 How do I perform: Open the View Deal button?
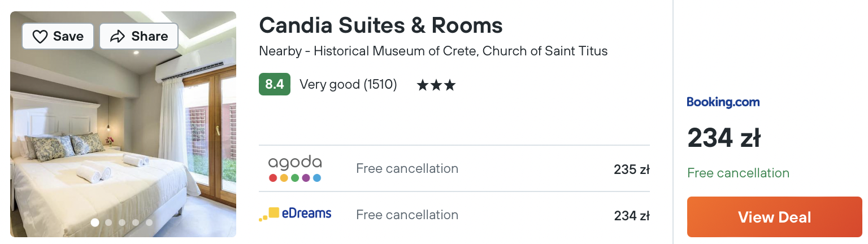point(775,217)
